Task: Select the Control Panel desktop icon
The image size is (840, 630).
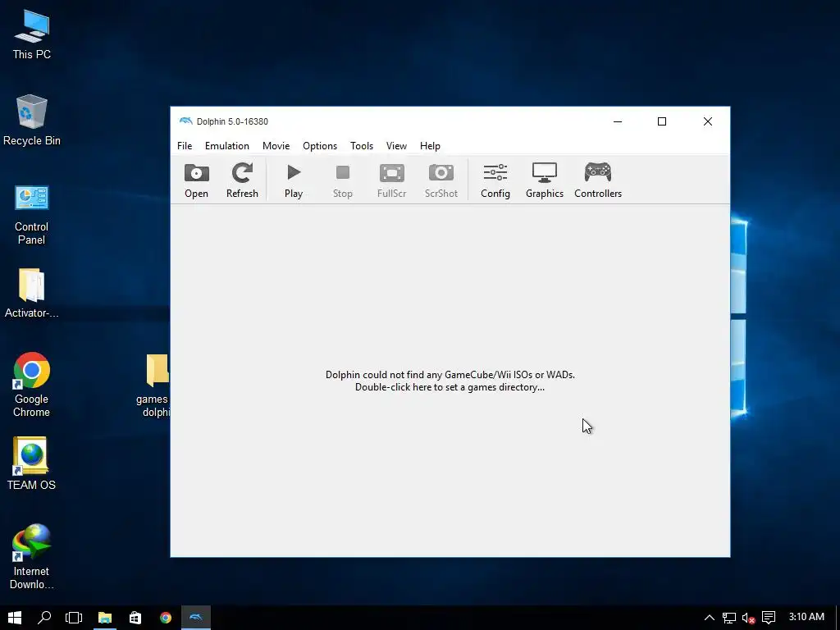Action: [x=32, y=215]
